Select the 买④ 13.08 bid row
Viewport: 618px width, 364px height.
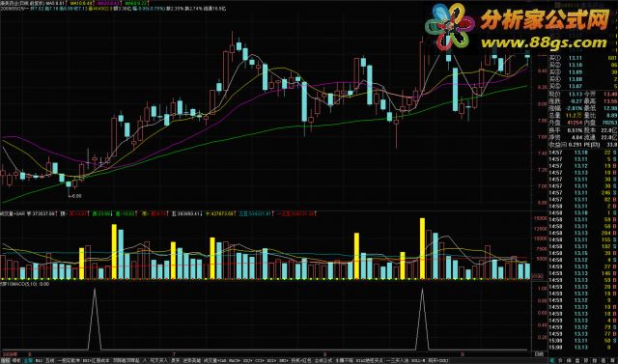[583, 79]
